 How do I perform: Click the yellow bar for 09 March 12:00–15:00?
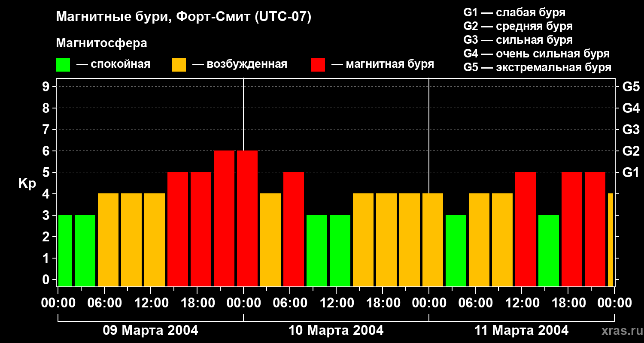click(155, 240)
